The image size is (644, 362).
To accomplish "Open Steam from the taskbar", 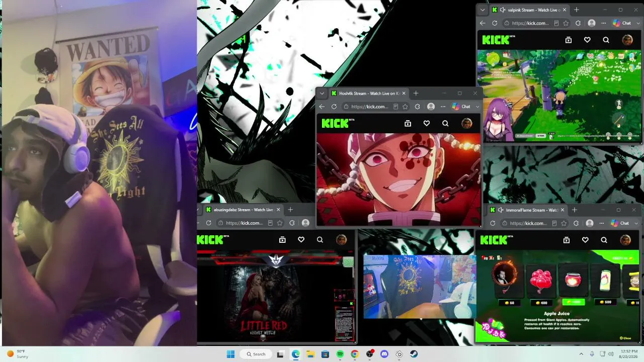I will tap(414, 354).
